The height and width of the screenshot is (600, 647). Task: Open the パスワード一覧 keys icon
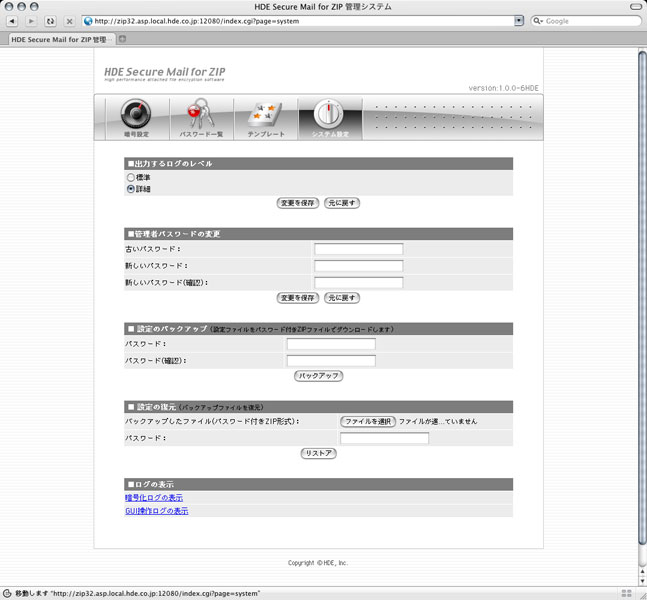point(201,118)
